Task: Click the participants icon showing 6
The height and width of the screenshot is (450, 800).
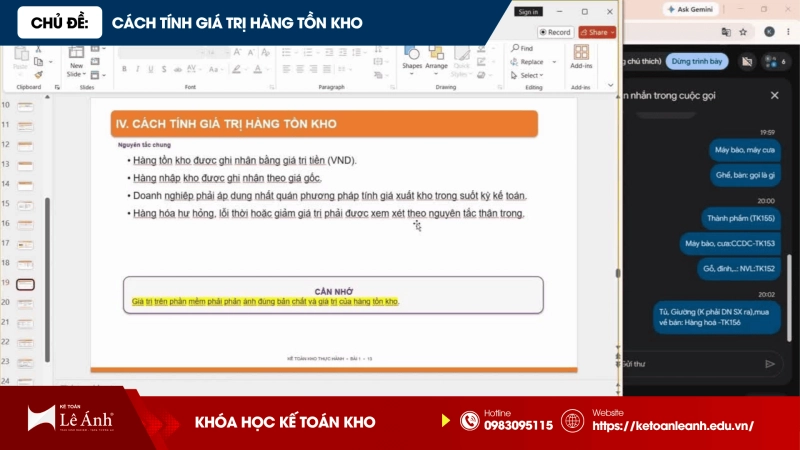Action: tap(776, 62)
